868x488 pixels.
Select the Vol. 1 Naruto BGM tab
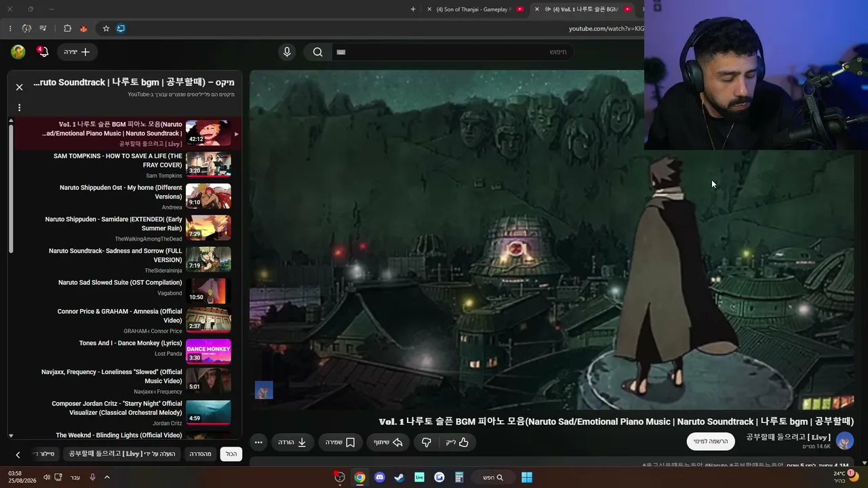(586, 9)
